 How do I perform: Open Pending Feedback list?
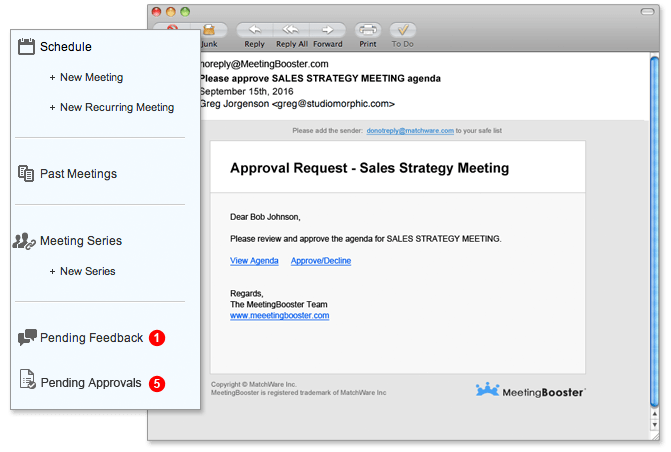(92, 338)
